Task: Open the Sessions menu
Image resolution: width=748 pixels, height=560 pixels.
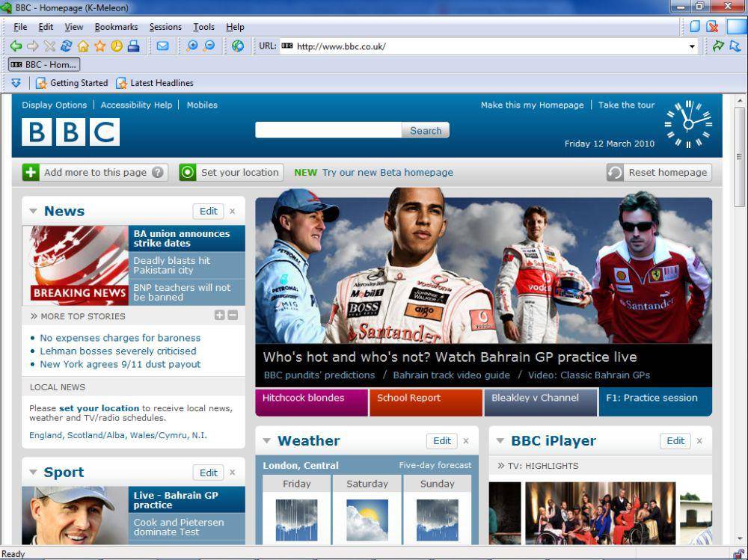Action: click(165, 27)
